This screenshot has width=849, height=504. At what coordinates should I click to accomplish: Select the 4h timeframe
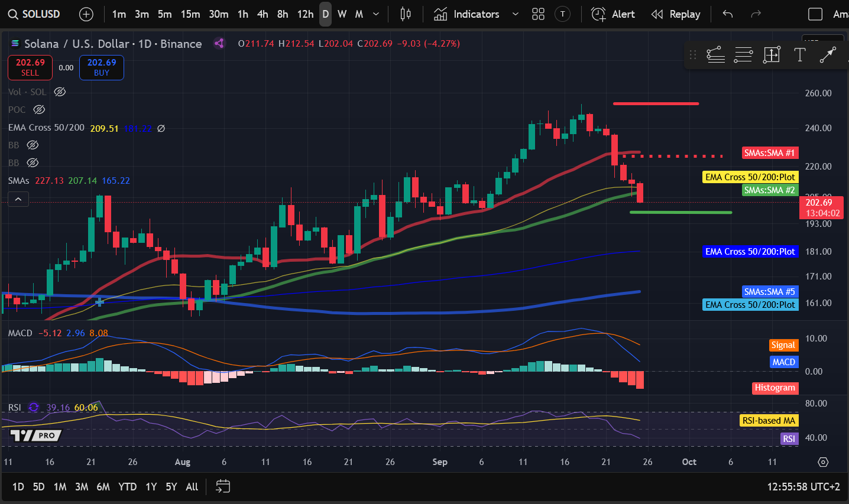[263, 14]
